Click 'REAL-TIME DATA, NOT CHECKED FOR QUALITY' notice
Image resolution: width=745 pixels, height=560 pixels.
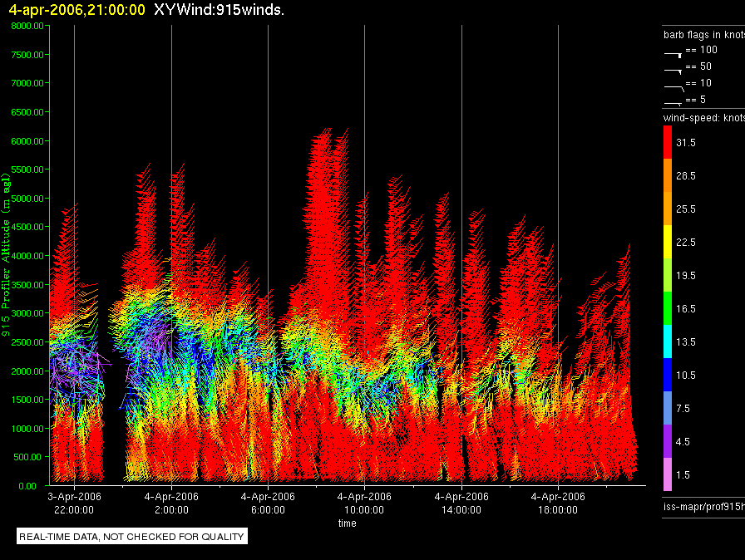tap(131, 537)
